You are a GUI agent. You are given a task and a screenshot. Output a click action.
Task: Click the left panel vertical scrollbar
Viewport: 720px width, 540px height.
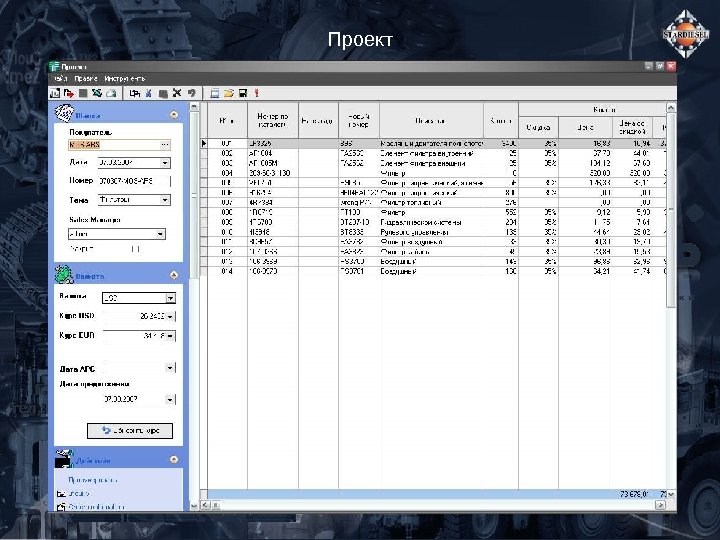pyautogui.click(x=194, y=193)
